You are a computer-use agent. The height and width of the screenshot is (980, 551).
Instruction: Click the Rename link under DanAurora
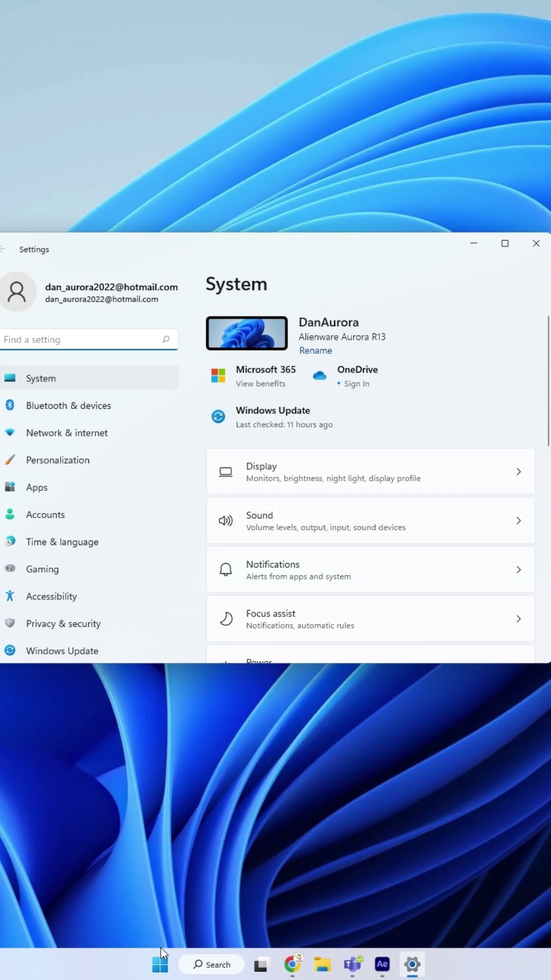click(x=315, y=351)
